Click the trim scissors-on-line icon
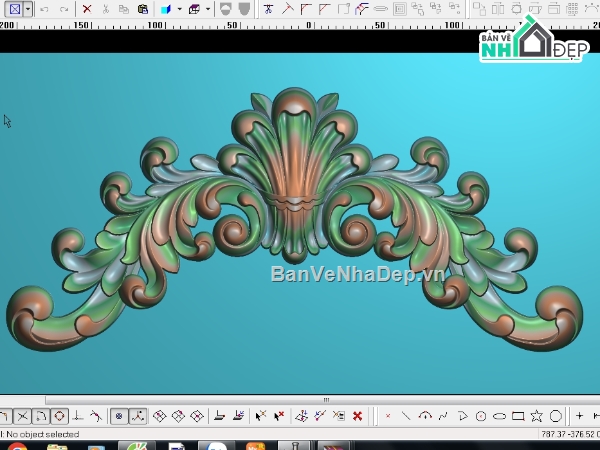The width and height of the screenshot is (600, 450). pos(269,9)
